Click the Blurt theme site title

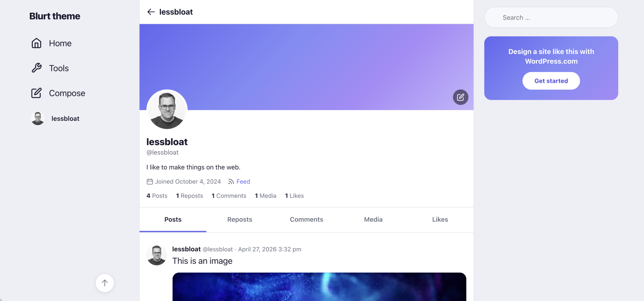coord(55,16)
